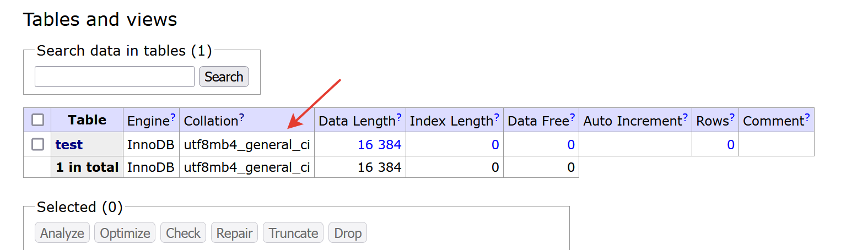Click the Rows count 0 link
The width and height of the screenshot is (868, 250).
click(730, 145)
